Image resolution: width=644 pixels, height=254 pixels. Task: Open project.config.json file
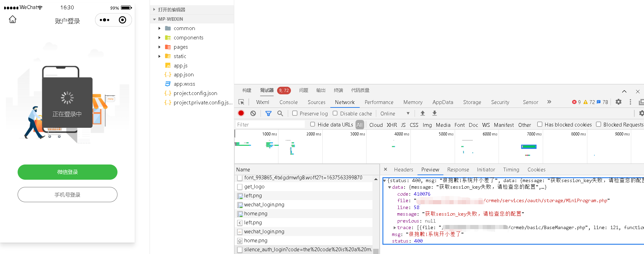(196, 93)
